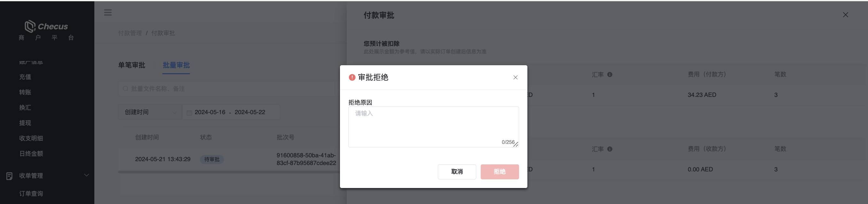
Task: Click the Checkus logo in sidebar
Action: (46, 26)
